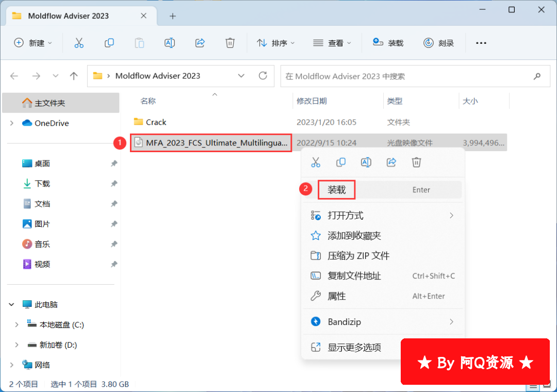Open a new tab with the plus button
Image resolution: width=557 pixels, height=392 pixels.
tap(173, 16)
